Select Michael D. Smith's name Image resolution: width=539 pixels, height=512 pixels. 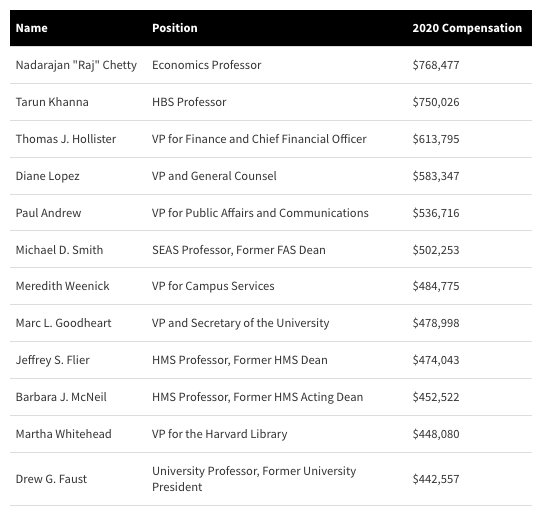point(59,250)
